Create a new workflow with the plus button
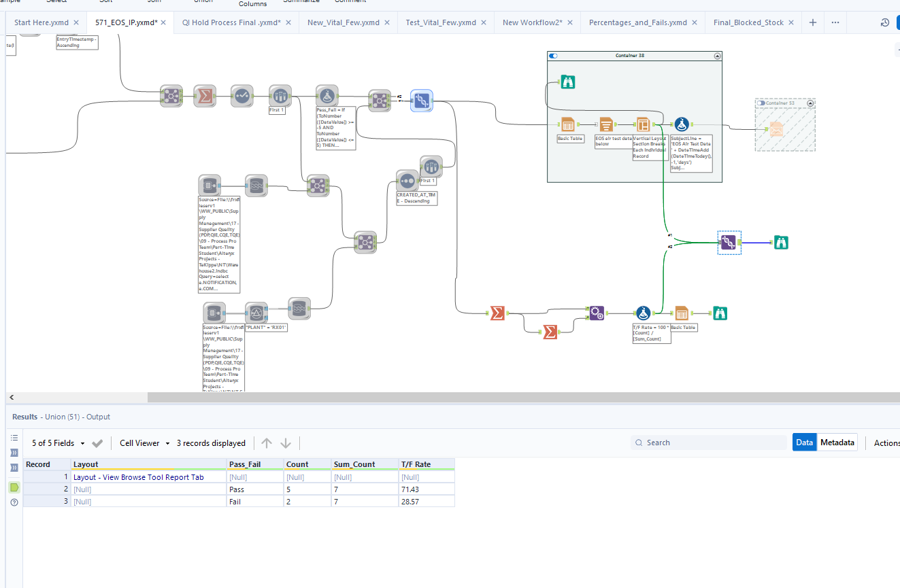 (x=812, y=22)
